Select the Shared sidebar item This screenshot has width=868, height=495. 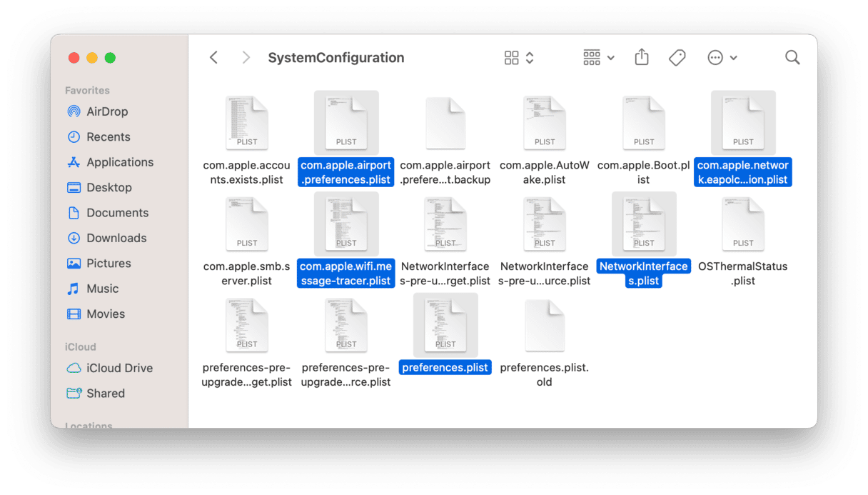(x=95, y=393)
